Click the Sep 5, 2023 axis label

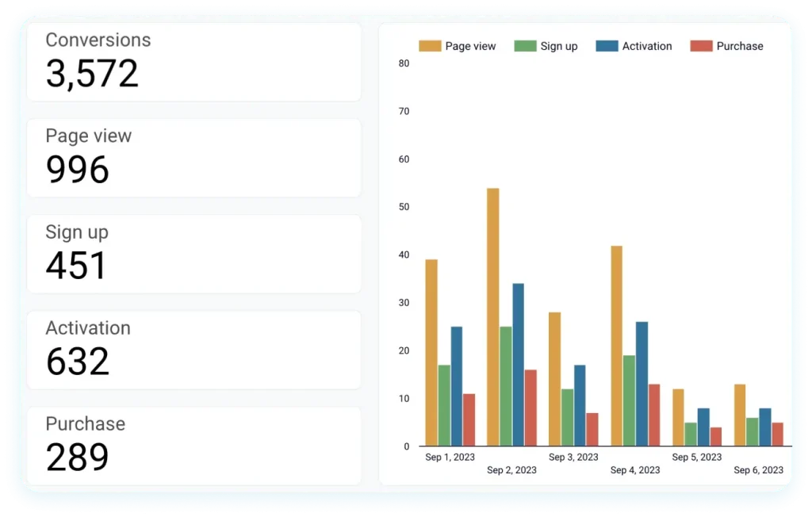pyautogui.click(x=696, y=457)
